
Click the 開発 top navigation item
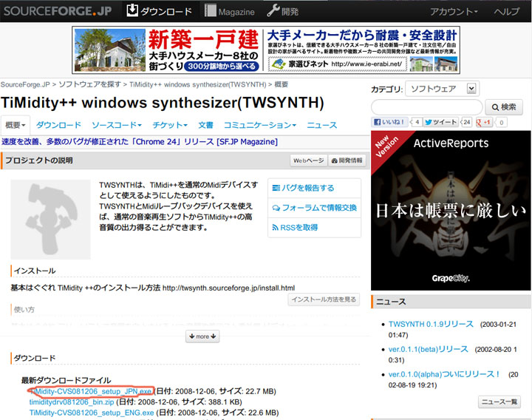pyautogui.click(x=282, y=11)
